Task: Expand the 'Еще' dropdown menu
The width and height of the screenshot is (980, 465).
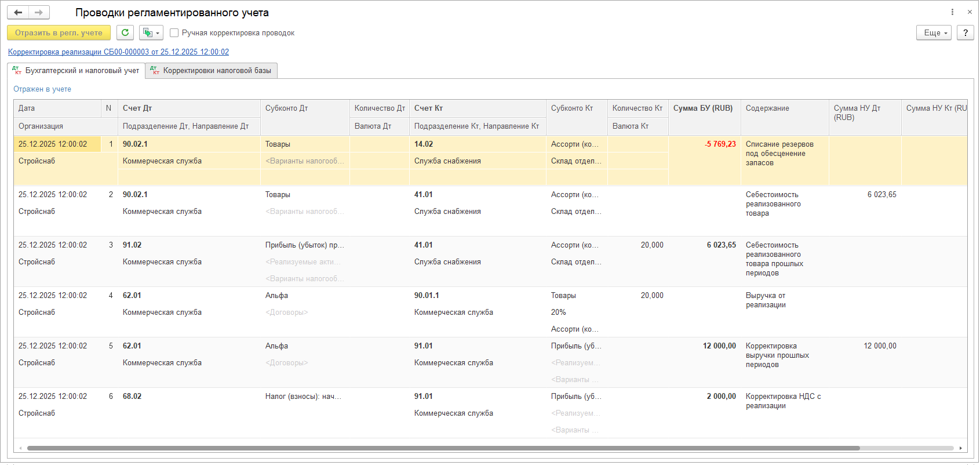Action: point(933,32)
